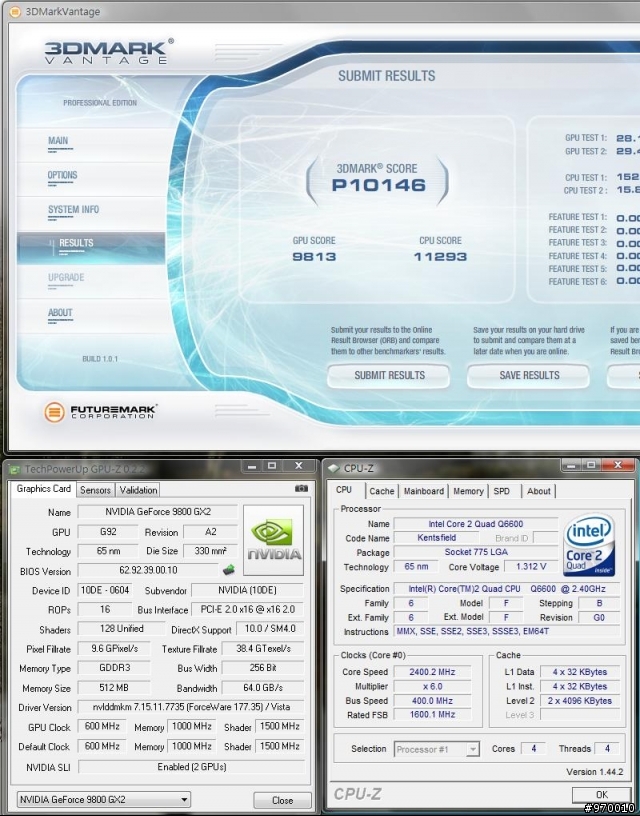Switch to the Mainboard tab in CPU-Z
Image resolution: width=640 pixels, height=816 pixels.
pos(424,491)
